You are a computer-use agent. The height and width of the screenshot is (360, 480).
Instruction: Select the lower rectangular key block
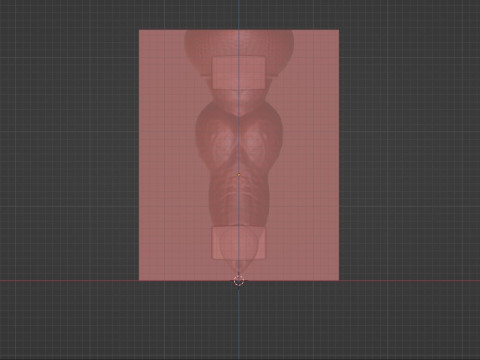pos(239,243)
